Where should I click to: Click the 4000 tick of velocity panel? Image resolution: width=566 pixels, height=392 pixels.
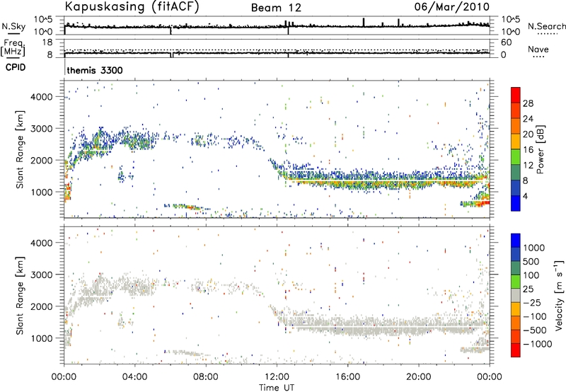42,243
